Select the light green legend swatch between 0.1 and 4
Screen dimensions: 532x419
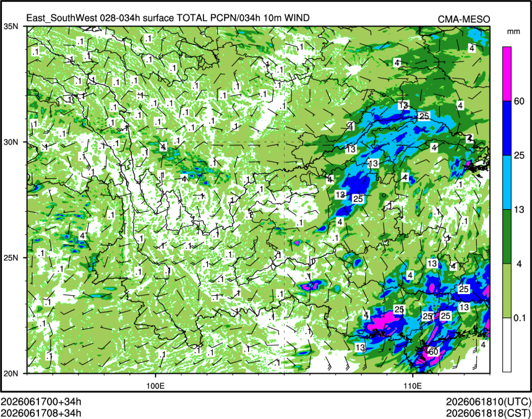pyautogui.click(x=507, y=291)
